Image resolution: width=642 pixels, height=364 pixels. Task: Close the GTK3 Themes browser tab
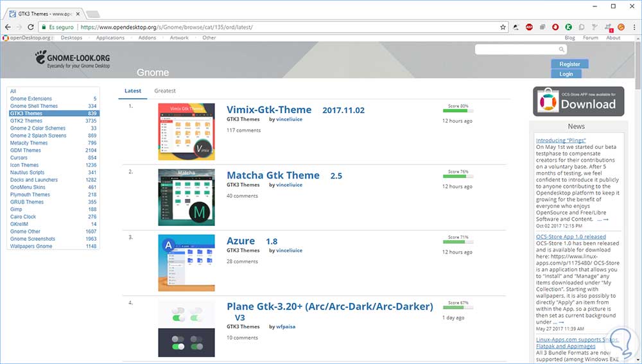tap(78, 14)
